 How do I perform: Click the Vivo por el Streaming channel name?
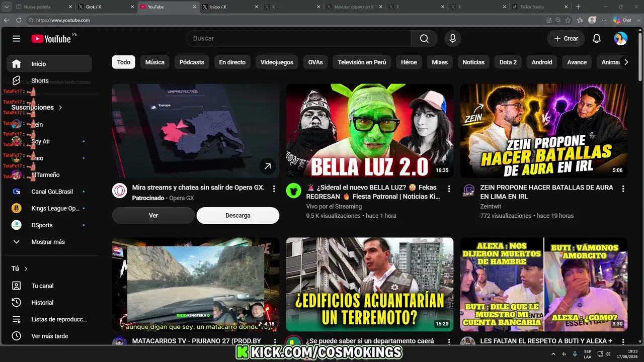coord(334,206)
